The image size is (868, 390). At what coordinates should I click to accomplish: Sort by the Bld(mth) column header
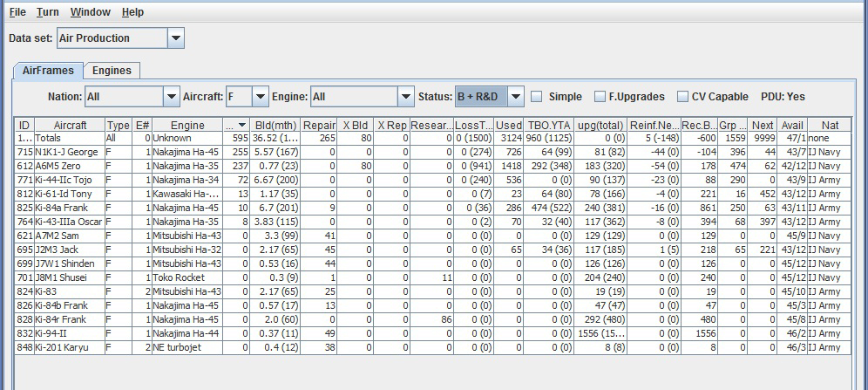(275, 125)
